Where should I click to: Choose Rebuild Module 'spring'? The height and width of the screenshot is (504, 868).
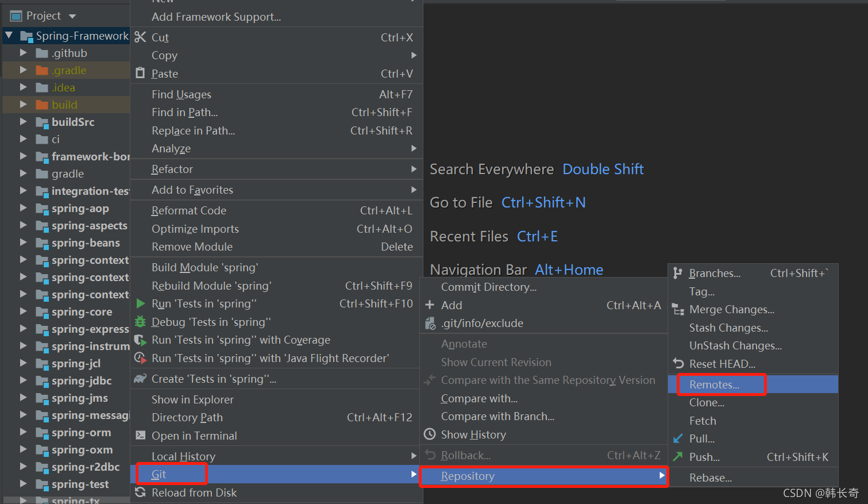click(x=276, y=286)
